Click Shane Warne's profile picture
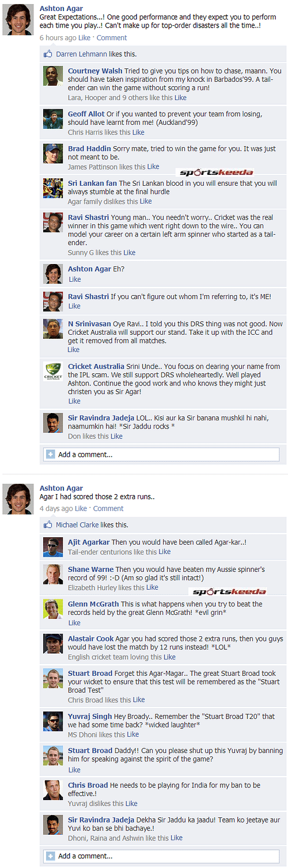 coord(53,575)
